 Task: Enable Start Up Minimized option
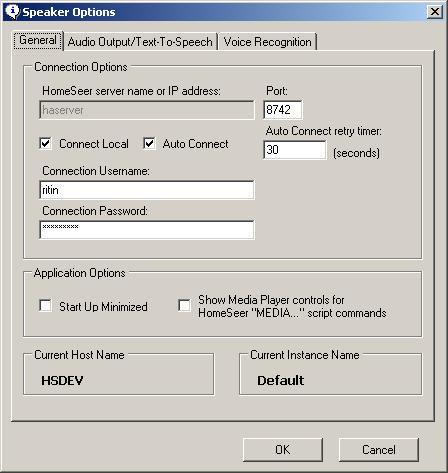45,305
